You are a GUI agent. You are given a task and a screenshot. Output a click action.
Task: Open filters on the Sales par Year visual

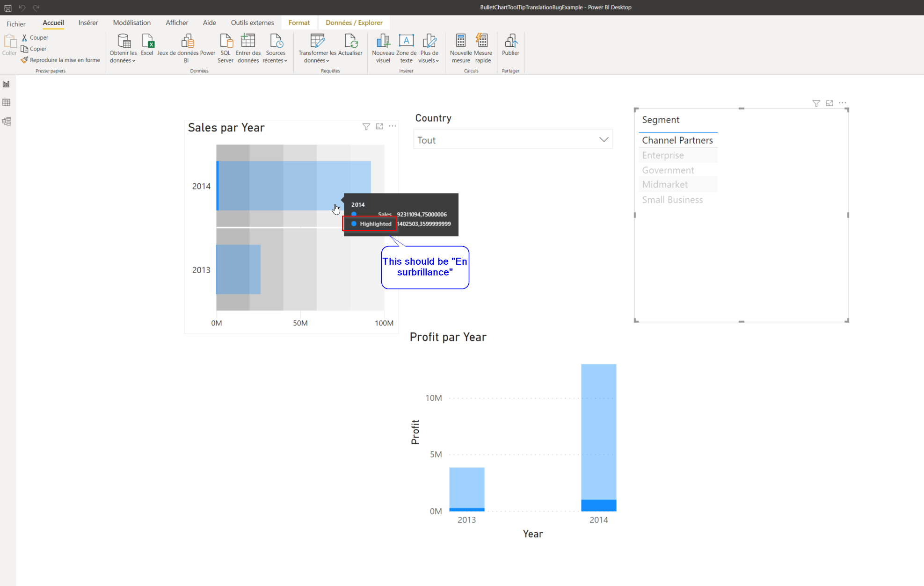366,126
